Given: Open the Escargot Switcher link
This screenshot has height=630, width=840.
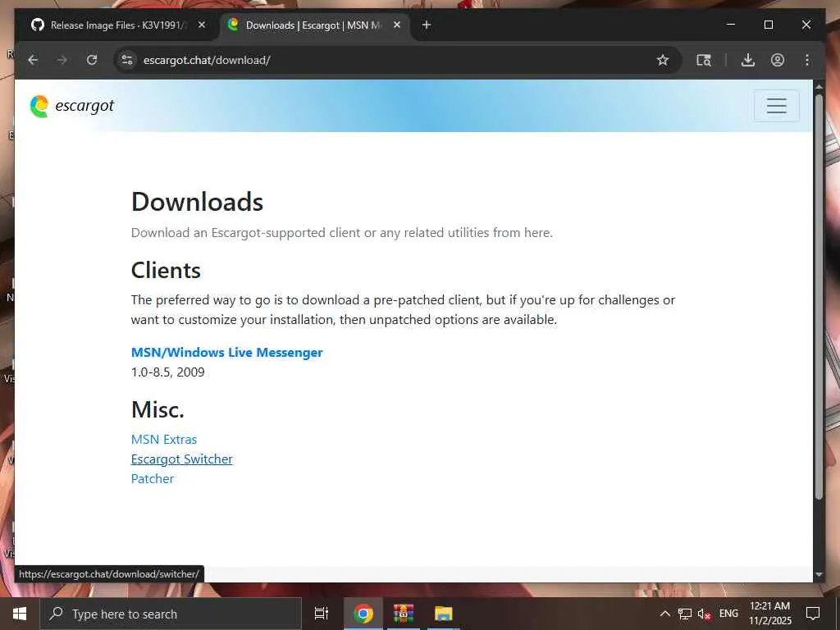Looking at the screenshot, I should 182,459.
